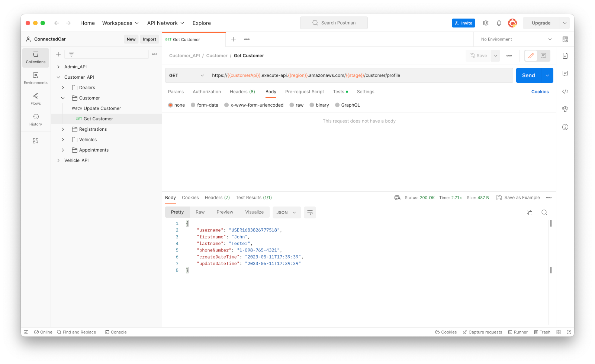The image size is (595, 364).
Task: Open the documentation icon in right sidebar
Action: tap(565, 56)
